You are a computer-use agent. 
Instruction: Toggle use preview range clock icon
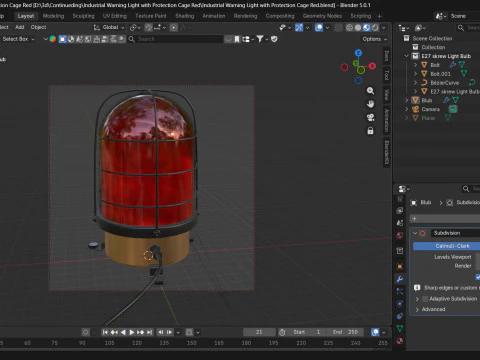pos(282,332)
